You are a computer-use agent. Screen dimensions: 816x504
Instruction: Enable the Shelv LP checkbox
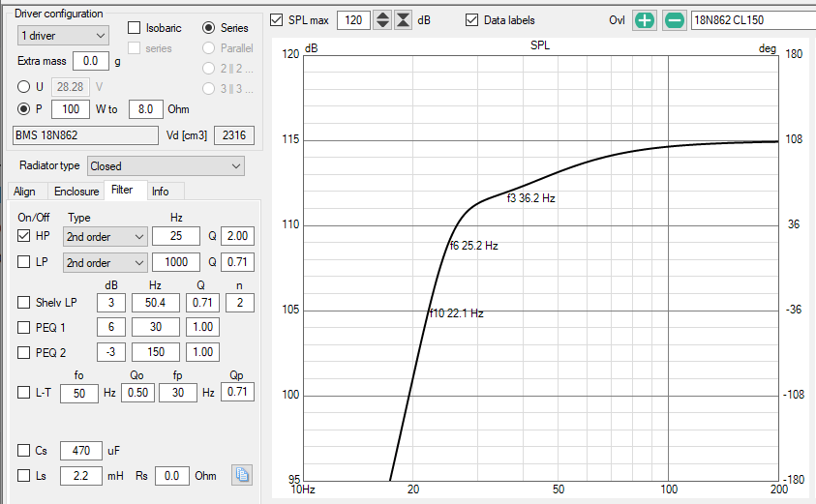(23, 302)
